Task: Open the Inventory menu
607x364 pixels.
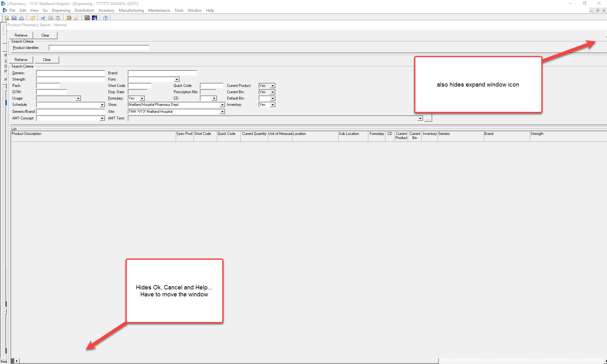Action: pyautogui.click(x=107, y=10)
